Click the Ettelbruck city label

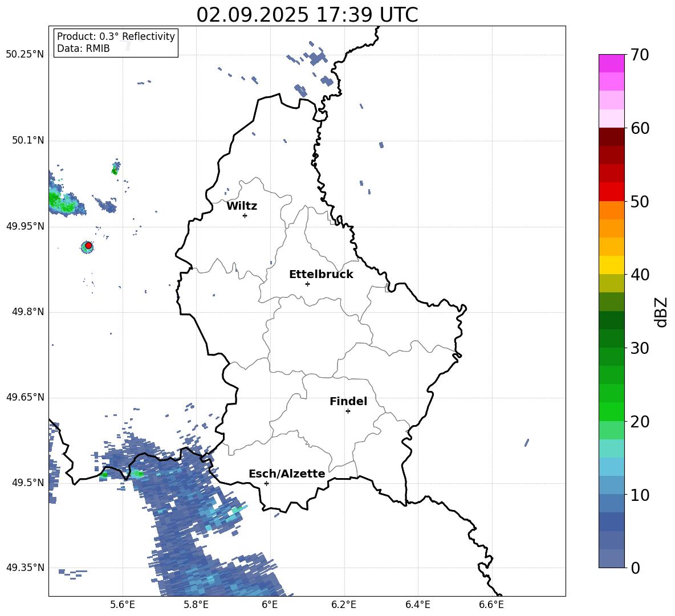[x=321, y=275]
